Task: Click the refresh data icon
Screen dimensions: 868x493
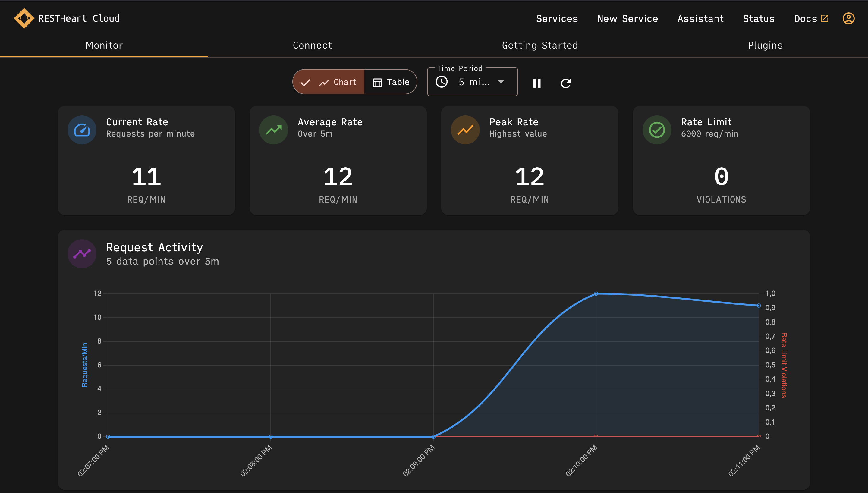Action: (x=566, y=83)
